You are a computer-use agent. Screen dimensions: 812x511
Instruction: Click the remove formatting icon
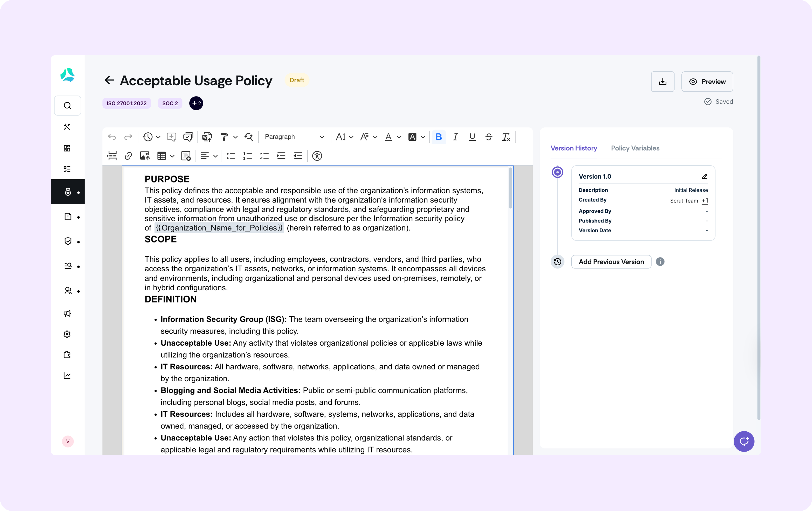click(505, 137)
